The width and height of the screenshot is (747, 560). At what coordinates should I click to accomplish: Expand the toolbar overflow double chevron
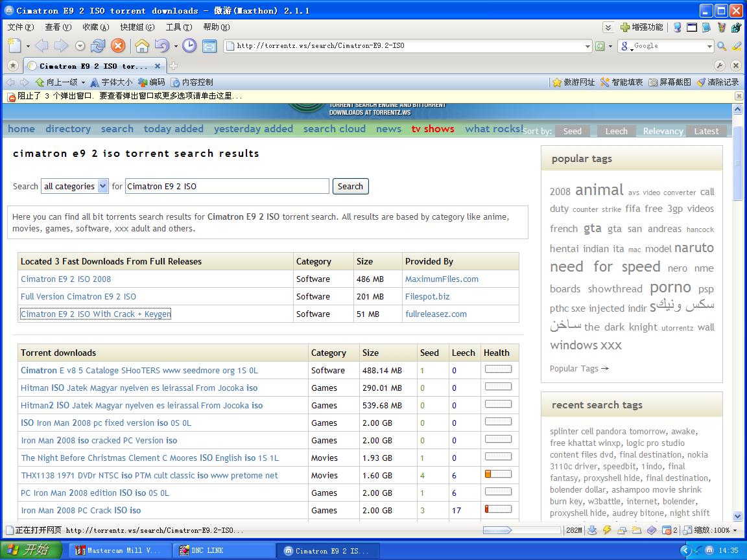(608, 27)
